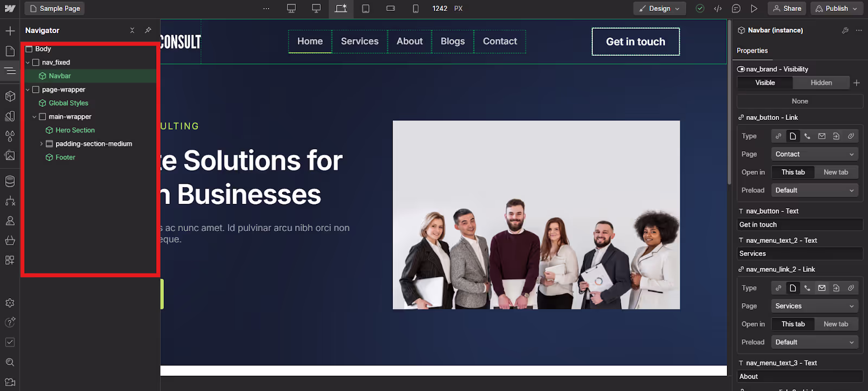Switch to mobile portrait breakpoint icon
Screen dimensions: 868x391
(x=416, y=9)
